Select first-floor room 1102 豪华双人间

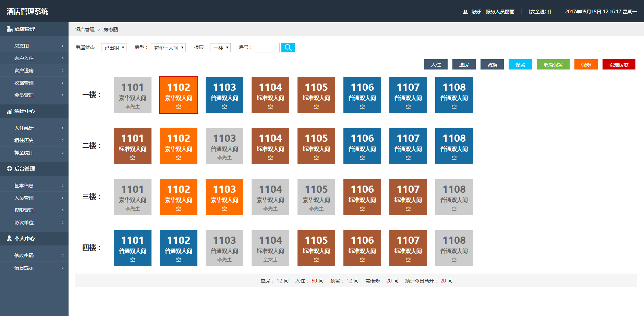point(179,95)
